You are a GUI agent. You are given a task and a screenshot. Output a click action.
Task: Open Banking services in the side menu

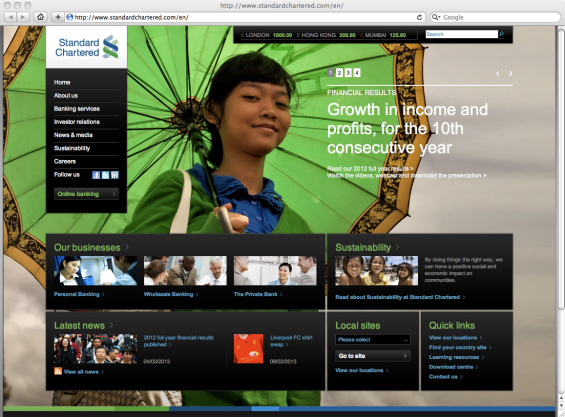coord(77,108)
